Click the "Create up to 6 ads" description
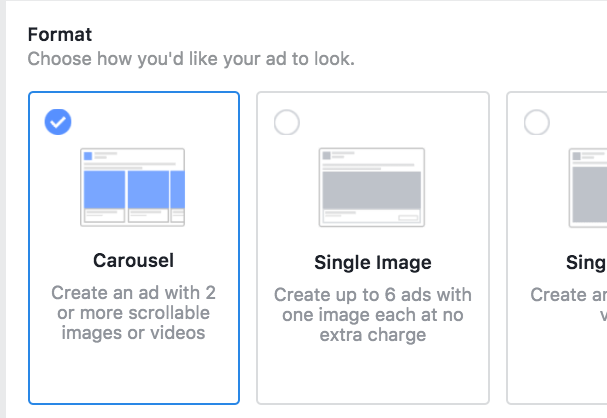This screenshot has width=607, height=418. 372,315
